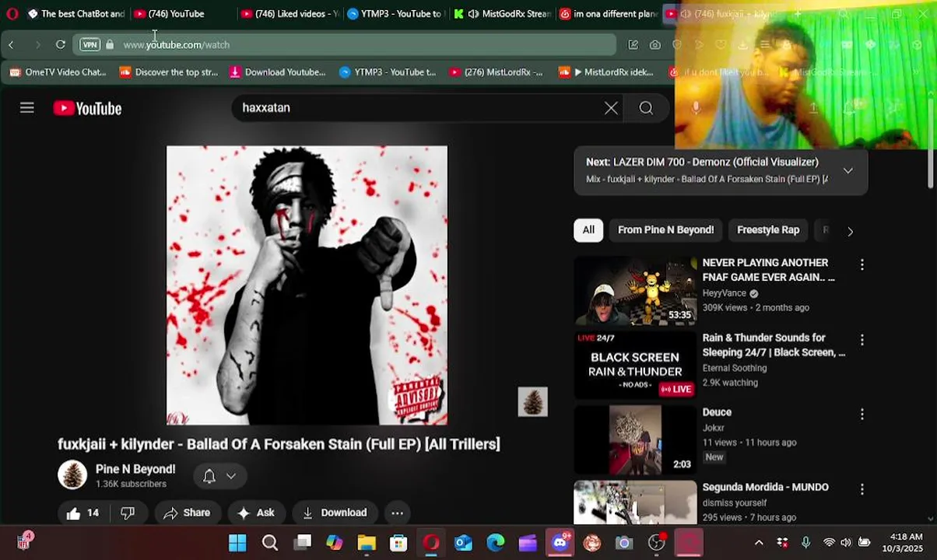Open Opera snapshot camera icon in address bar
The height and width of the screenshot is (560, 937).
click(655, 44)
